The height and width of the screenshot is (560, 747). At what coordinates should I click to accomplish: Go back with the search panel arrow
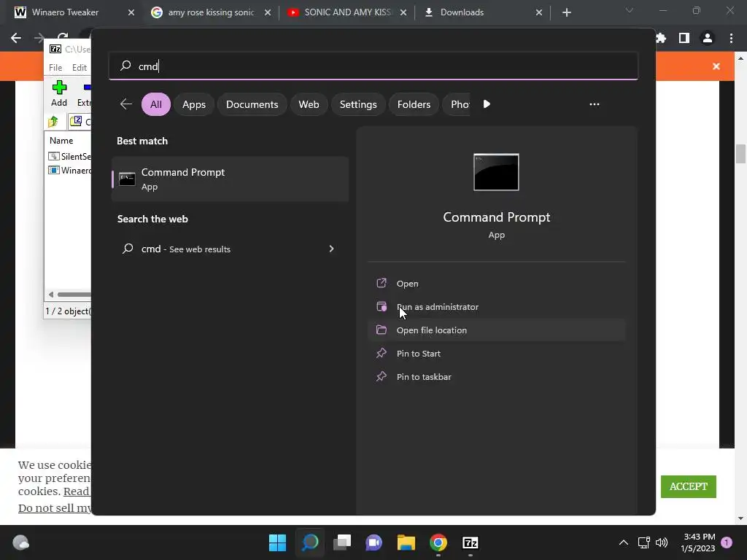(x=125, y=104)
